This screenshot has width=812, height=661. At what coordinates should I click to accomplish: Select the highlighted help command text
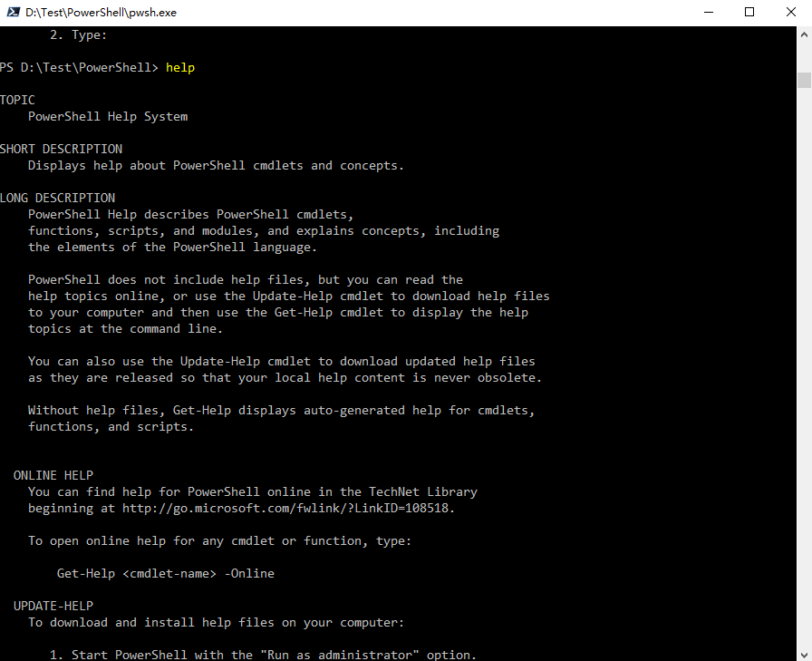point(179,67)
